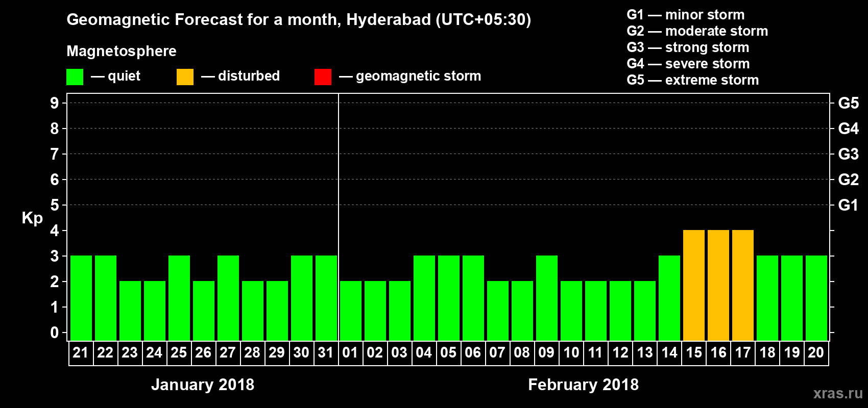Click date label 13 on the axis
This screenshot has width=868, height=408.
[x=644, y=352]
